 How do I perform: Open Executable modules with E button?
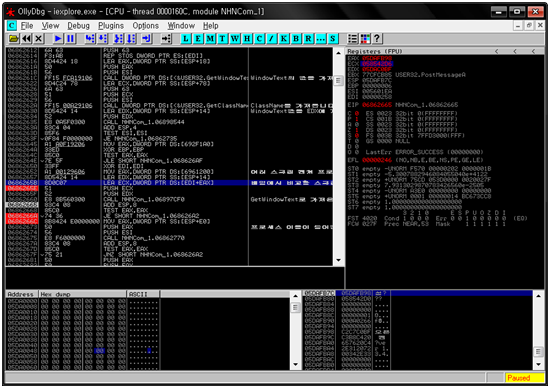198,39
